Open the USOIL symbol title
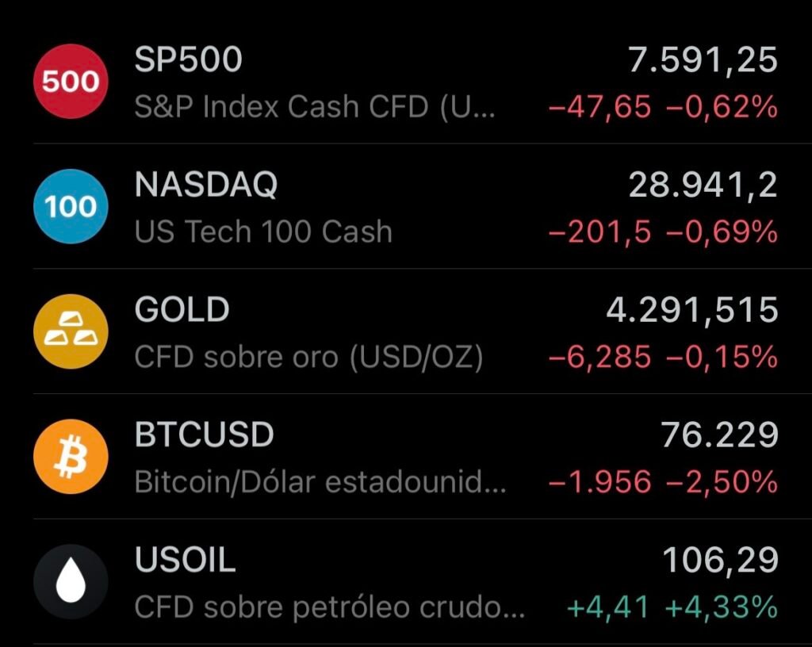The image size is (812, 647). pyautogui.click(x=185, y=560)
